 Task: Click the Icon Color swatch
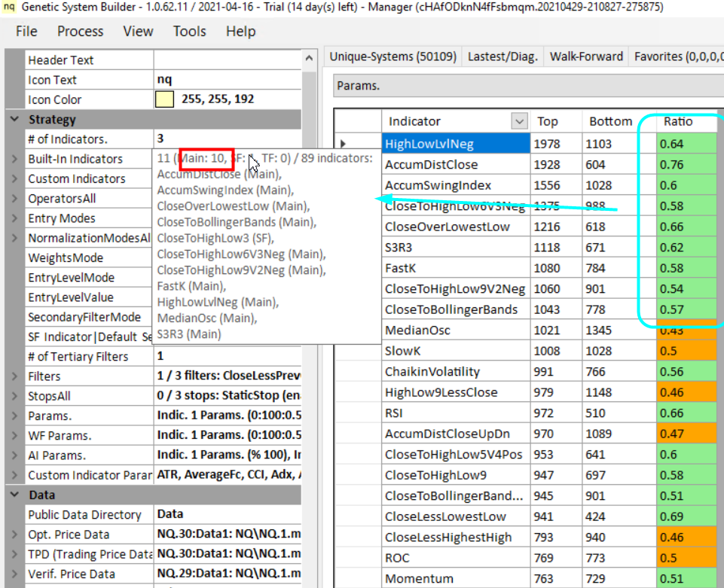coord(164,99)
